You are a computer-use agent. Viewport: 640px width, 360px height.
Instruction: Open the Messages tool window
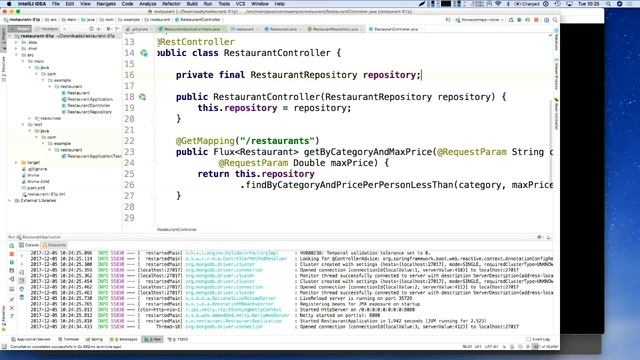coord(124,340)
